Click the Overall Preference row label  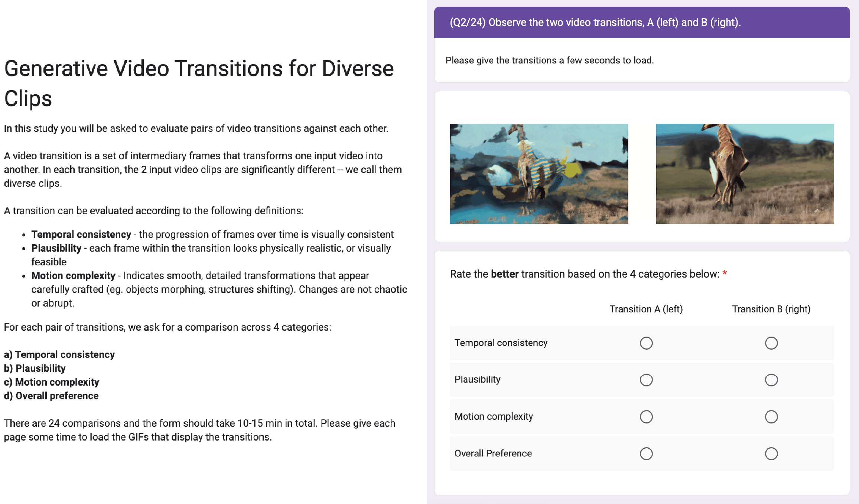[x=493, y=454]
